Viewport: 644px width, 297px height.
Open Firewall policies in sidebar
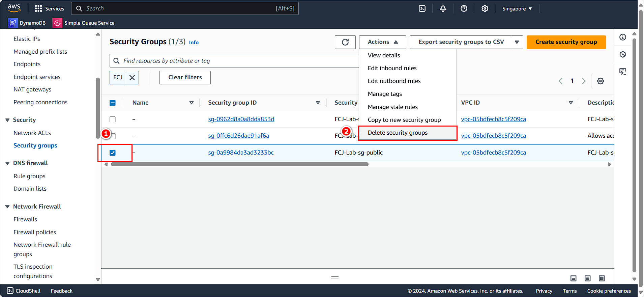[35, 232]
